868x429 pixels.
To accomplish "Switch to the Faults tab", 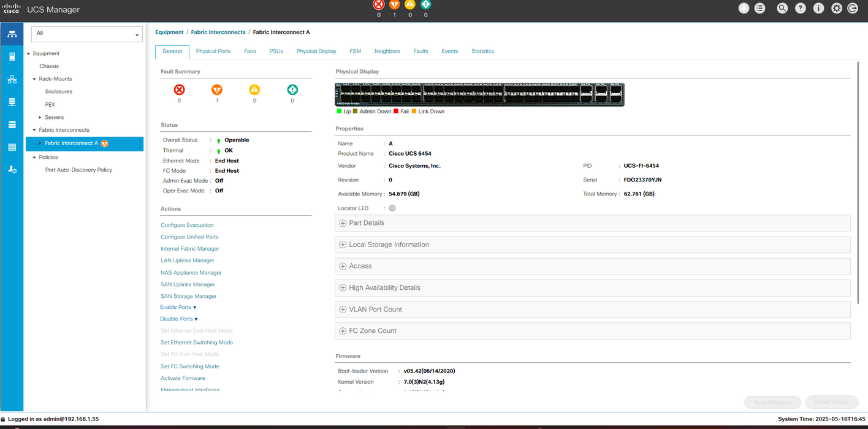I will click(421, 51).
